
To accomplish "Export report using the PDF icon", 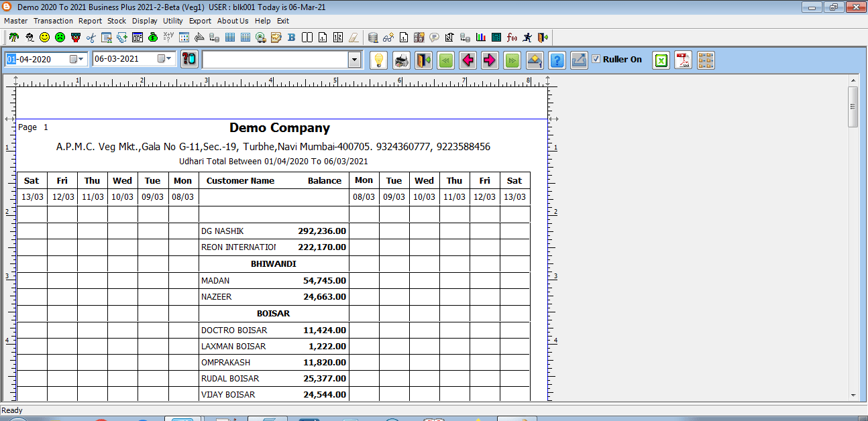I will [x=683, y=60].
